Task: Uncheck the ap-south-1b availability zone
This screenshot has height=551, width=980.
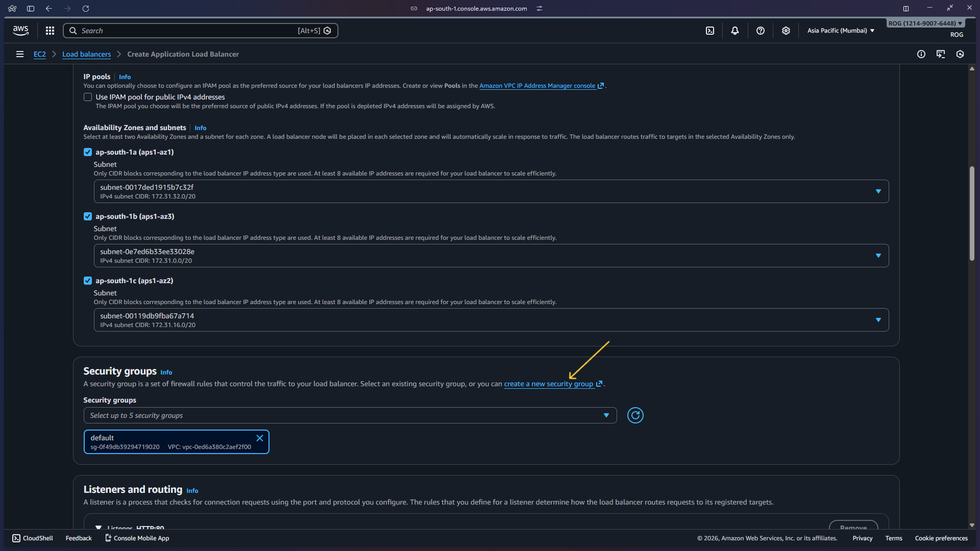Action: [x=87, y=216]
